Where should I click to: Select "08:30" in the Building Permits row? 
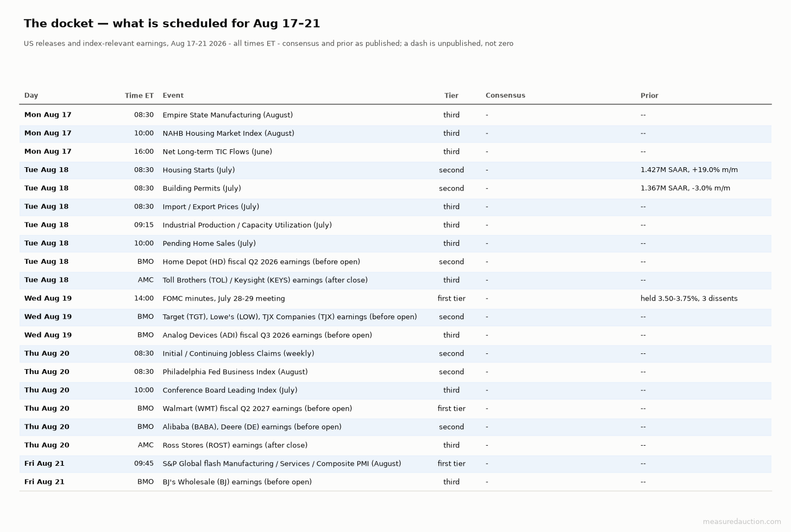144,188
